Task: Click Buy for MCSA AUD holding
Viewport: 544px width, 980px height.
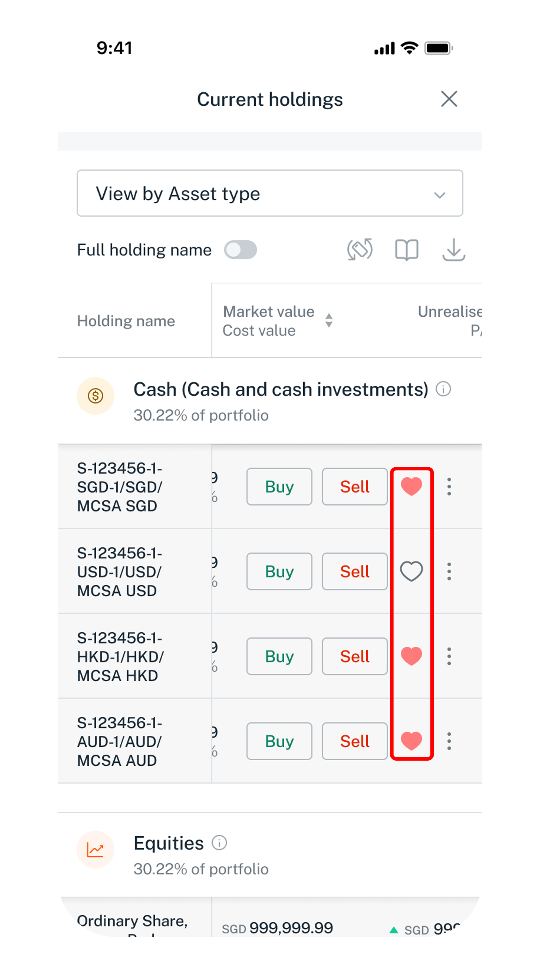Action: pos(279,741)
